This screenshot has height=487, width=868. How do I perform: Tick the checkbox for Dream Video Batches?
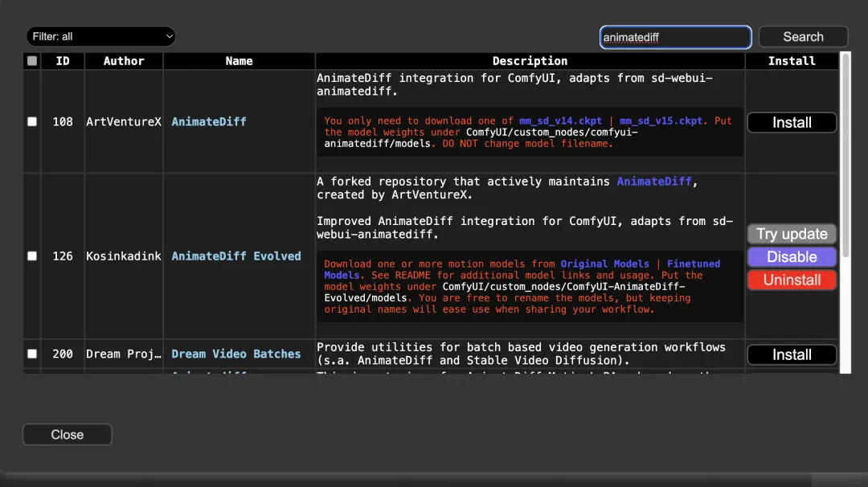(x=32, y=354)
